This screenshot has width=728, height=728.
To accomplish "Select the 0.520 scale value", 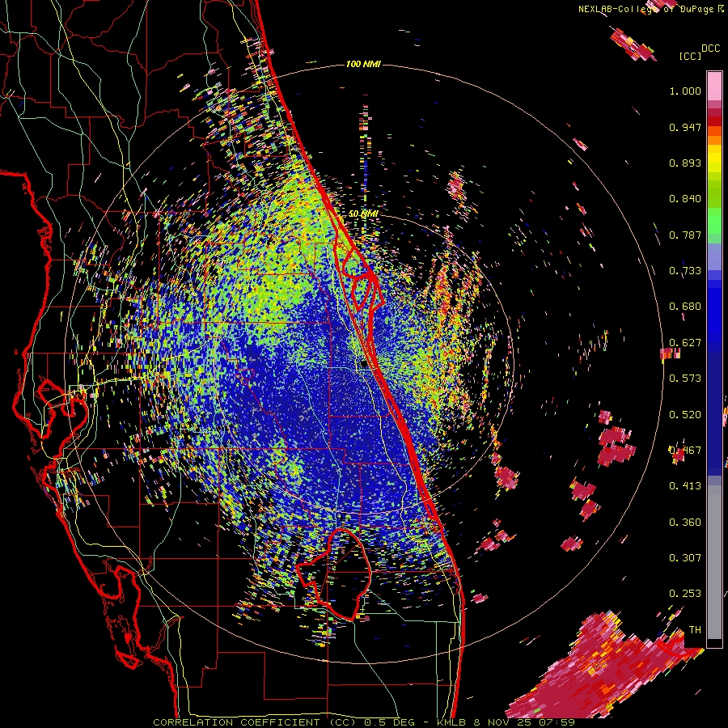I will (685, 415).
